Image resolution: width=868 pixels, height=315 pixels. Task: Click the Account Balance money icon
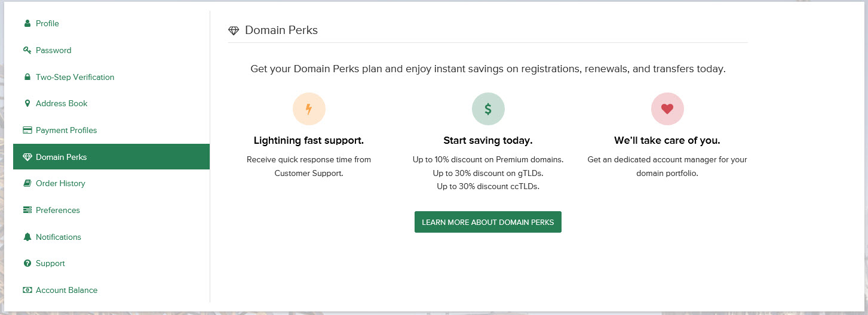point(27,290)
